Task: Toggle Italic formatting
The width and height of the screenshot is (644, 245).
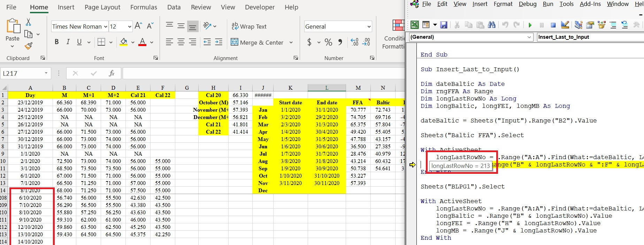Action: coord(68,42)
